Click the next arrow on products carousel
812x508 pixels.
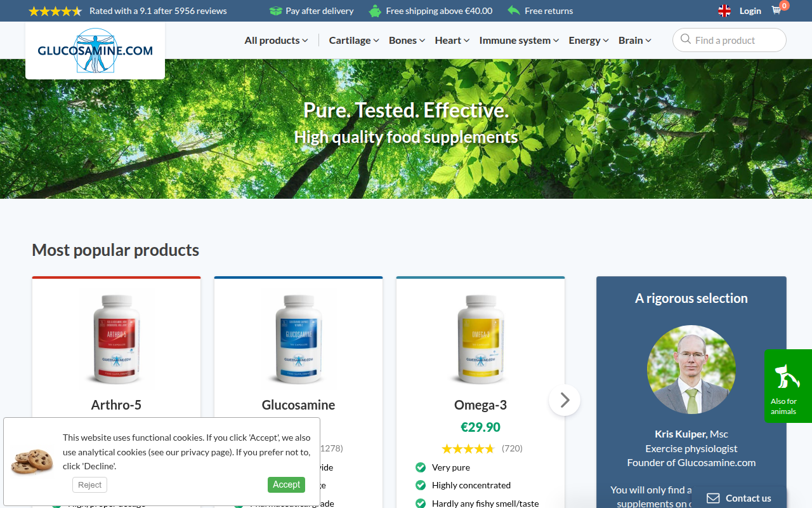click(x=565, y=400)
